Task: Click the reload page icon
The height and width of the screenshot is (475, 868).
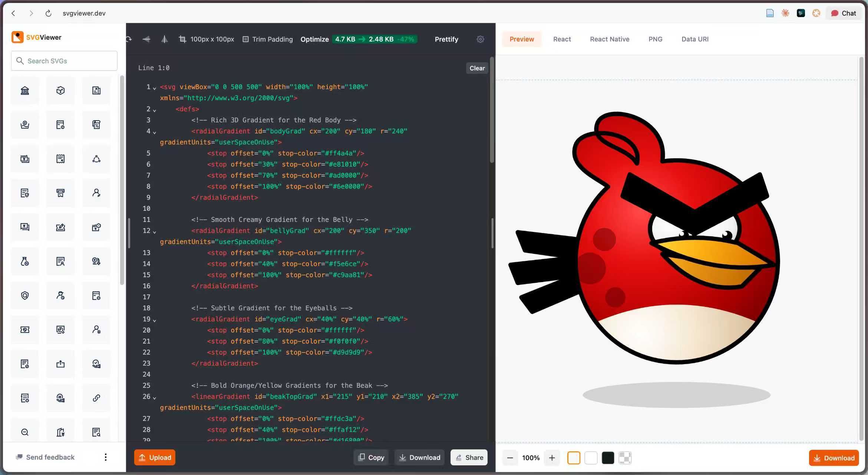Action: 48,13
